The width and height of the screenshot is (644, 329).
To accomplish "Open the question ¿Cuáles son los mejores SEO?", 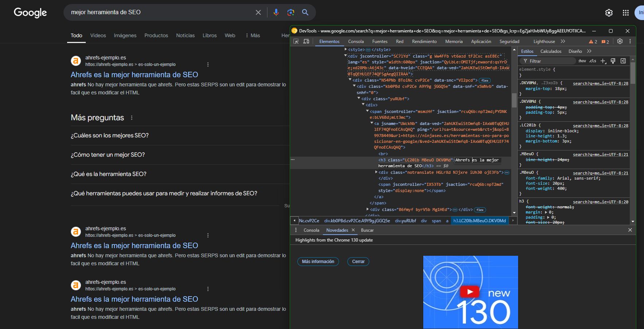I will click(109, 135).
